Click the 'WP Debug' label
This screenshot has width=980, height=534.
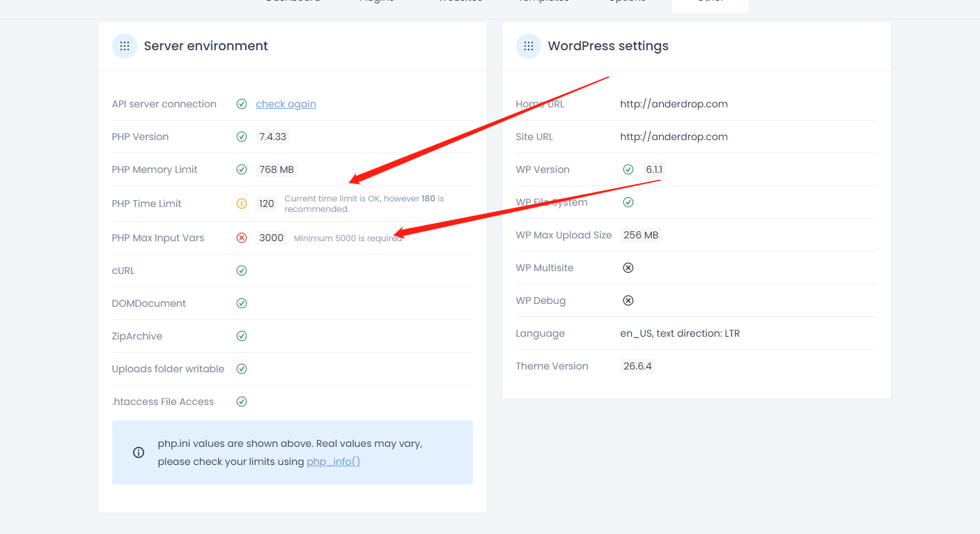tap(540, 300)
